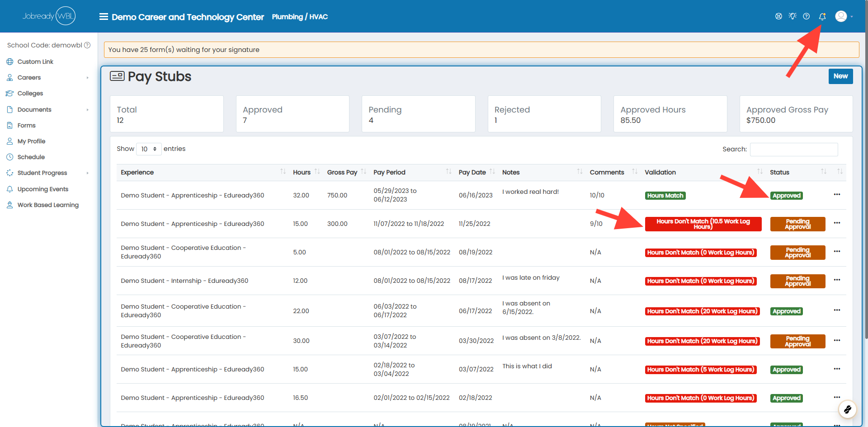
Task: Click the lightbulb tips icon
Action: tap(793, 16)
